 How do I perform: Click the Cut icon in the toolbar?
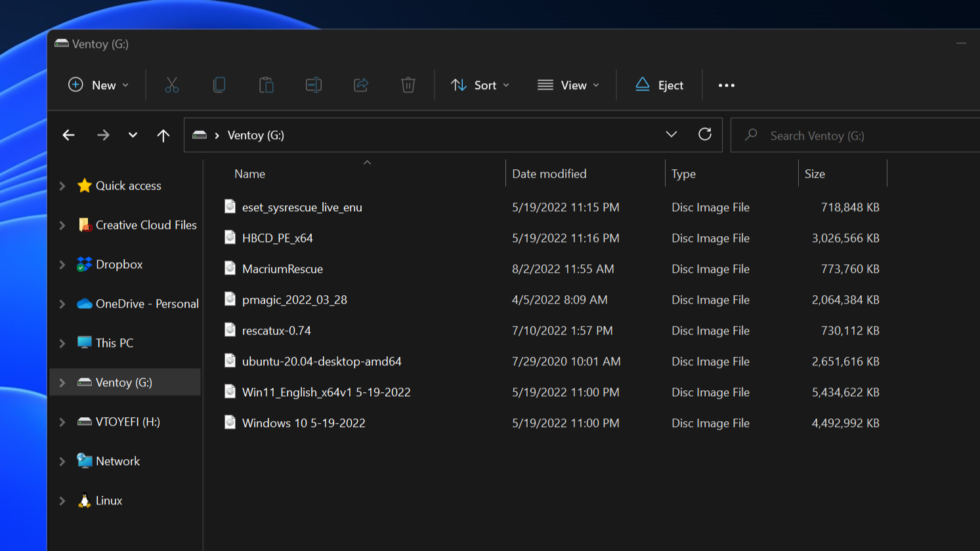point(171,85)
